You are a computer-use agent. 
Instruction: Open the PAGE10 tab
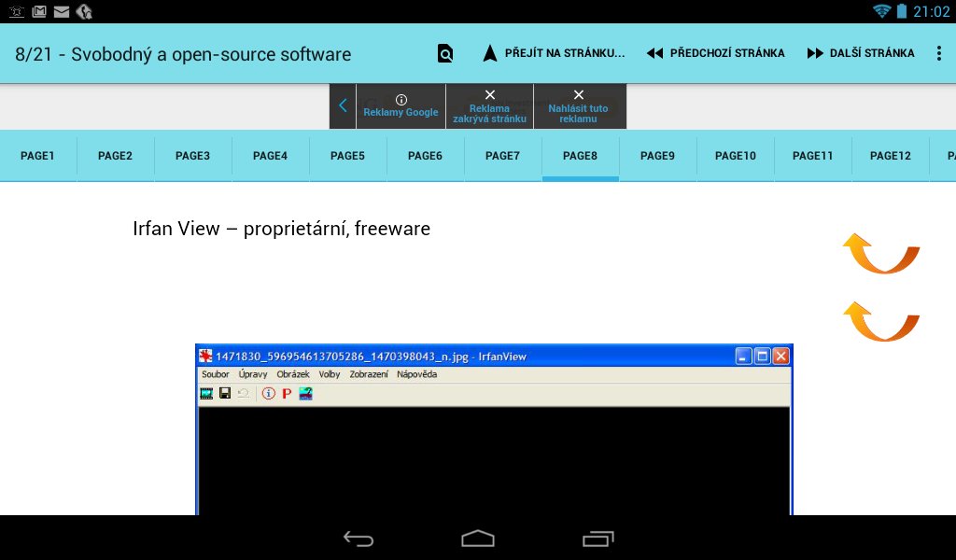click(x=736, y=156)
